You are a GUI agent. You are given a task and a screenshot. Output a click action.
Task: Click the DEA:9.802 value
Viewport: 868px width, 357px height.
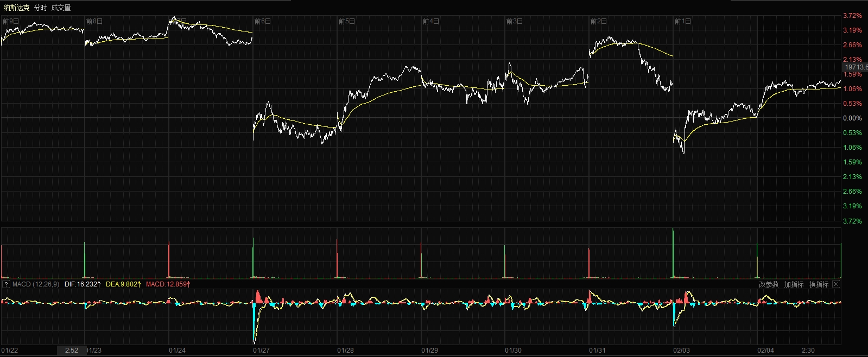tap(123, 284)
